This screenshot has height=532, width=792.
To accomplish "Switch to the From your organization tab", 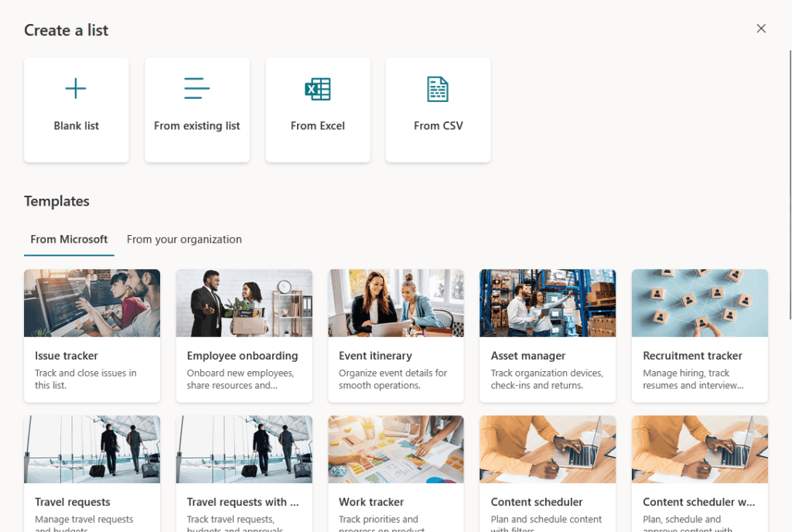I will [x=184, y=239].
